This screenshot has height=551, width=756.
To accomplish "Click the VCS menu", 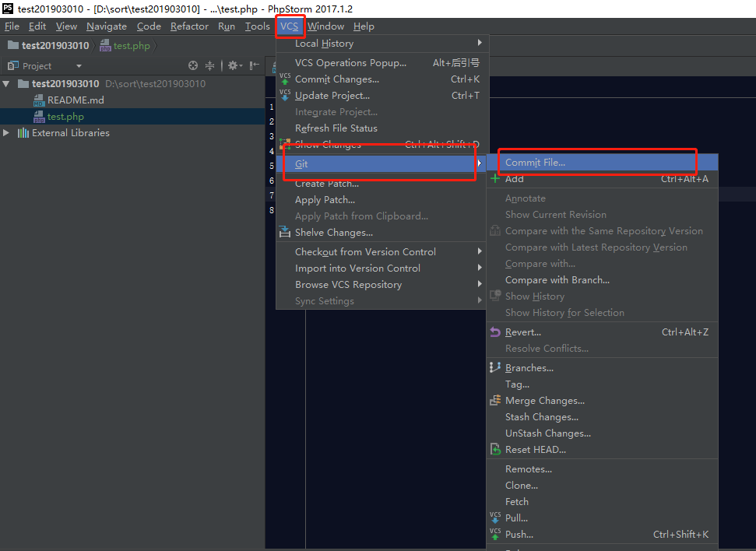I will (290, 26).
